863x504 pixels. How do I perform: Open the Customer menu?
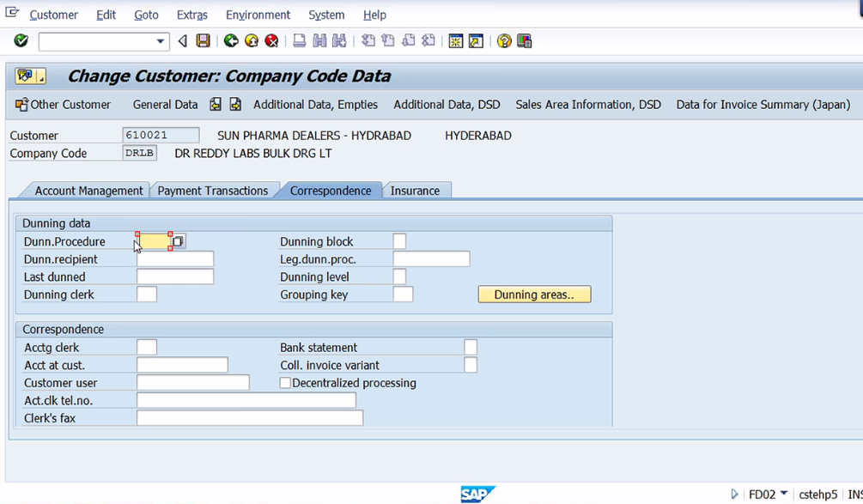coord(54,15)
